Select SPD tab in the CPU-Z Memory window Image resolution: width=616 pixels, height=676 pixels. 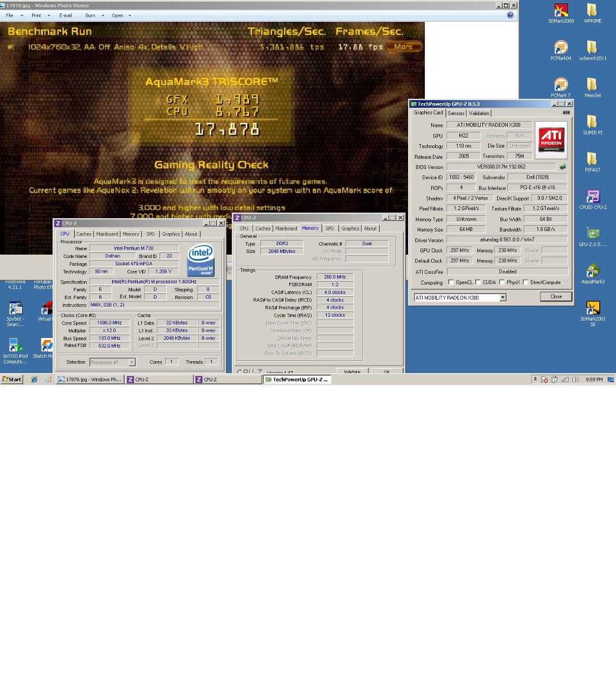tap(330, 228)
